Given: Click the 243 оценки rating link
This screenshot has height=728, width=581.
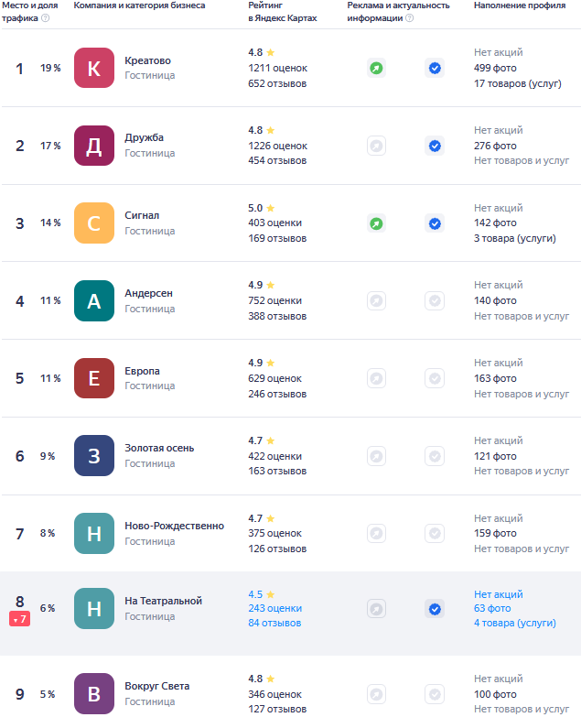Looking at the screenshot, I should coord(274,609).
